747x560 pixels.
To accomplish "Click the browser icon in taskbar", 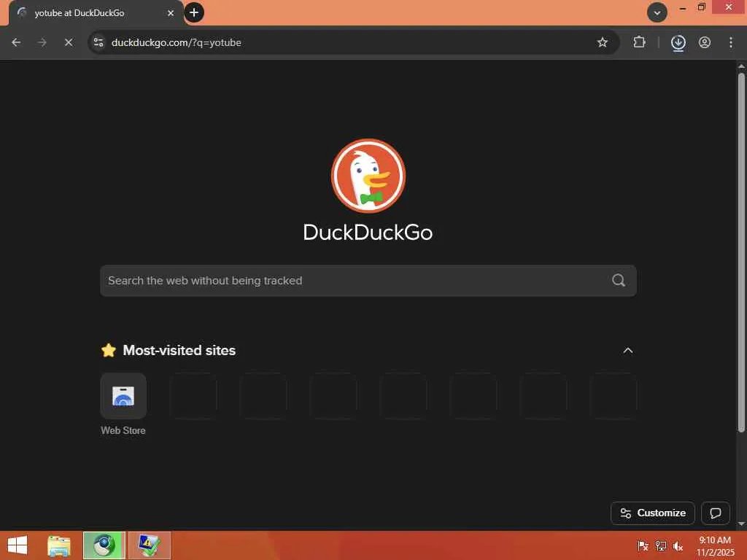I will (104, 545).
